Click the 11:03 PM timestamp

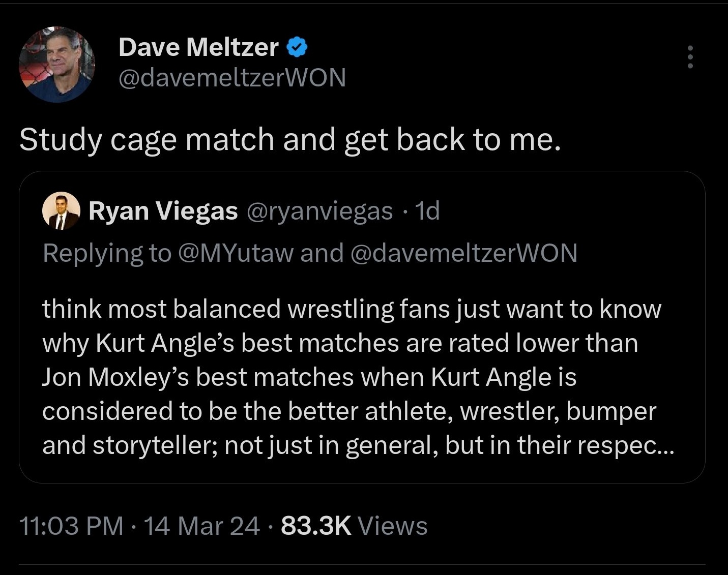[x=71, y=526]
